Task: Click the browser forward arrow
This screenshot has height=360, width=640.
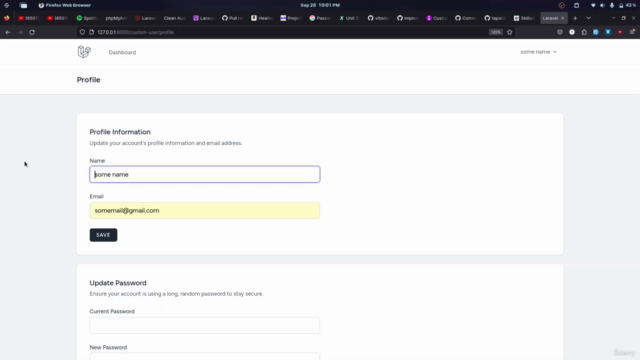Action: [20, 32]
